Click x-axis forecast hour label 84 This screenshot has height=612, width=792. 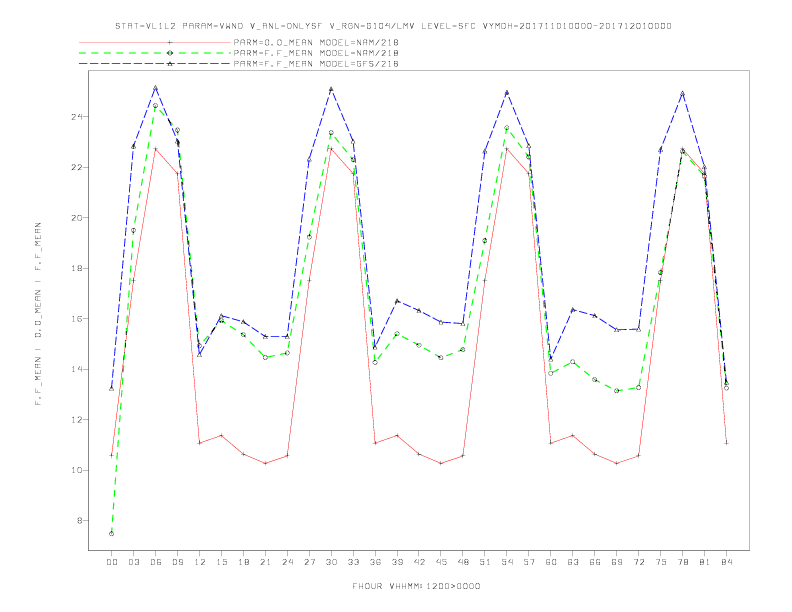pyautogui.click(x=726, y=562)
